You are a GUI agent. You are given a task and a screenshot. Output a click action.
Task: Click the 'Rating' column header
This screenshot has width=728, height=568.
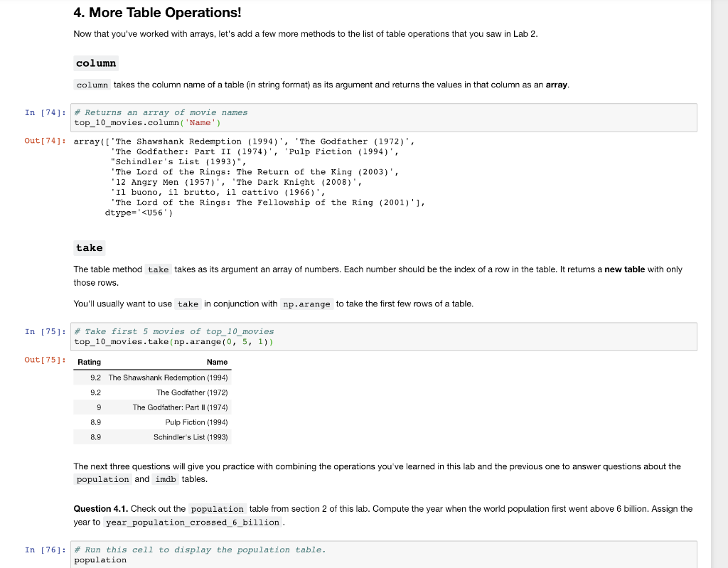tap(89, 363)
